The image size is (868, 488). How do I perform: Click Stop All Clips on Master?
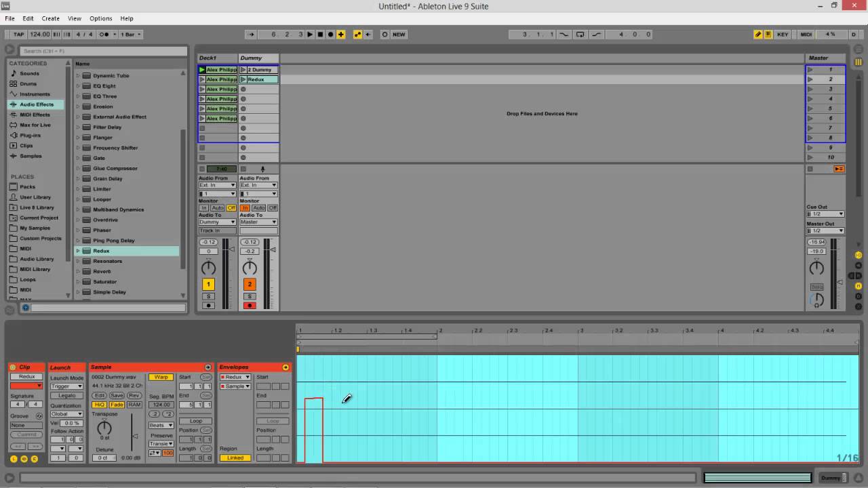point(810,169)
